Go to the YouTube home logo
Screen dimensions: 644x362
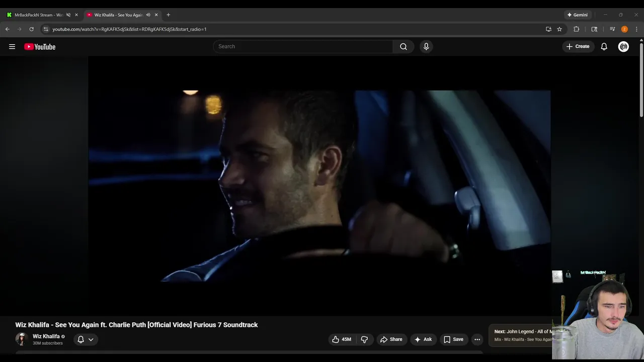(40, 47)
